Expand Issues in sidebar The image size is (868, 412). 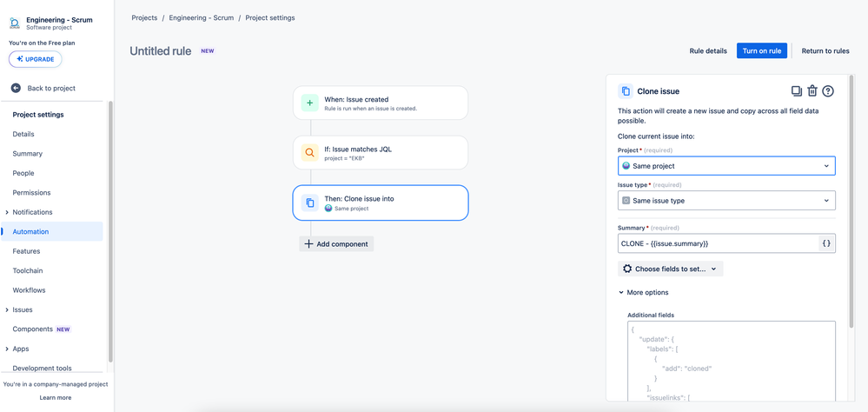pos(7,309)
